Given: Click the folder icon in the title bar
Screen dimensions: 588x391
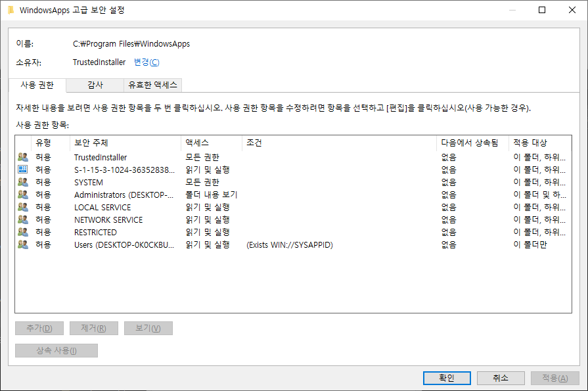Looking at the screenshot, I should [x=11, y=10].
